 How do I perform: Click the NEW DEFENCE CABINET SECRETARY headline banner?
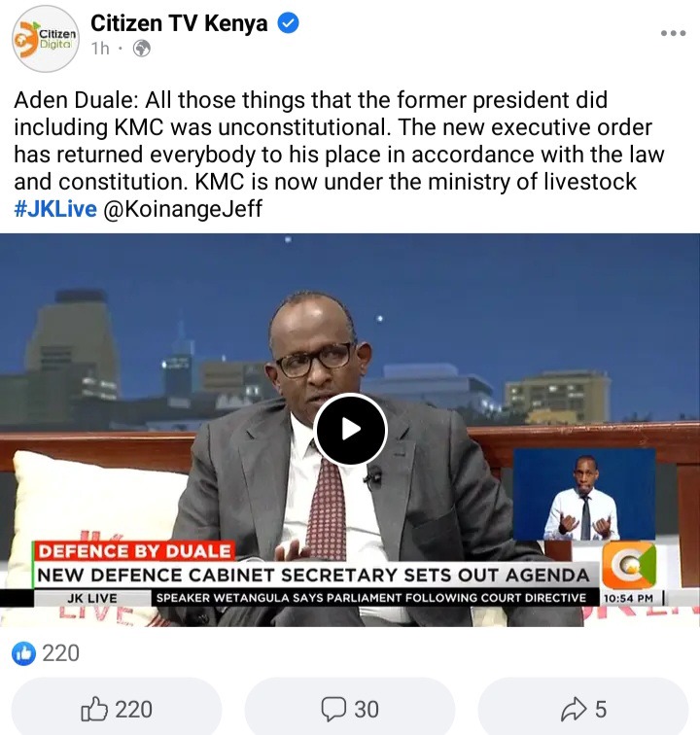313,576
